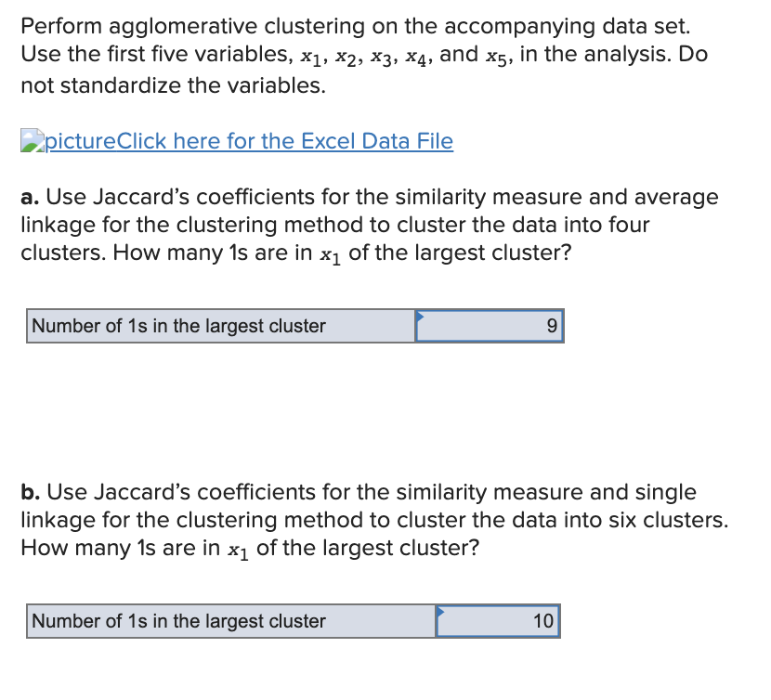Click the bold 'b.' question marker
This screenshot has height=700, width=771.
click(x=28, y=492)
